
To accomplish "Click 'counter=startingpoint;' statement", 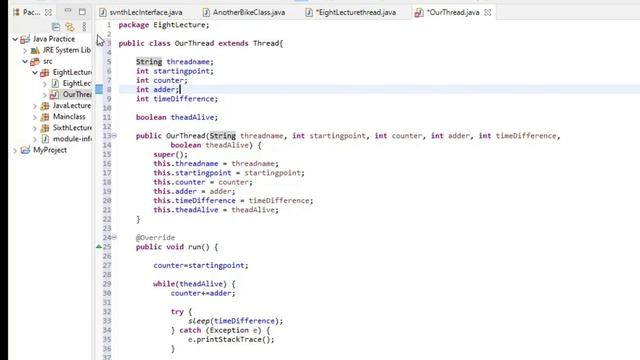I will (201, 265).
